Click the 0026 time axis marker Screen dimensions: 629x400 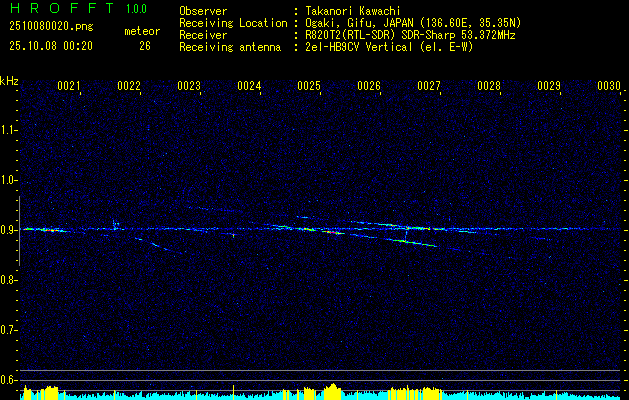click(369, 85)
